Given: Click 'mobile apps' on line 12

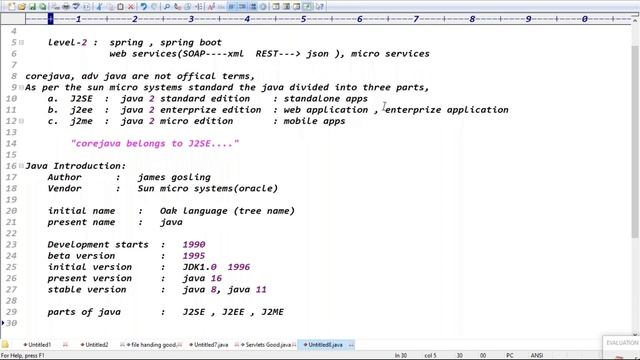Looking at the screenshot, I should (x=314, y=121).
